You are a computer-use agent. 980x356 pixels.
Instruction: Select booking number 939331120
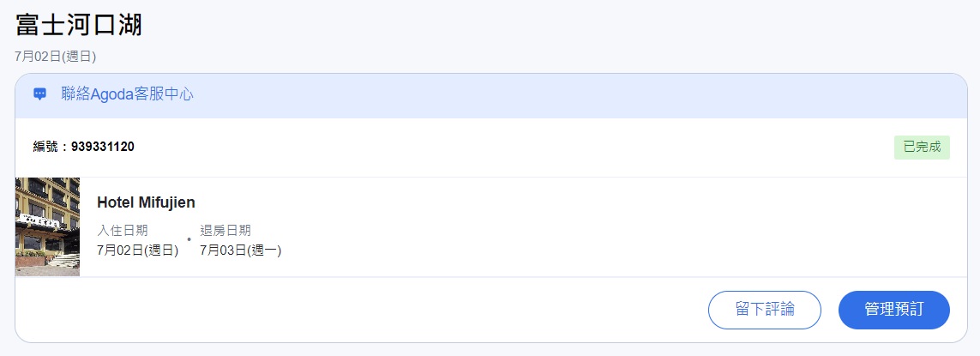pyautogui.click(x=102, y=147)
